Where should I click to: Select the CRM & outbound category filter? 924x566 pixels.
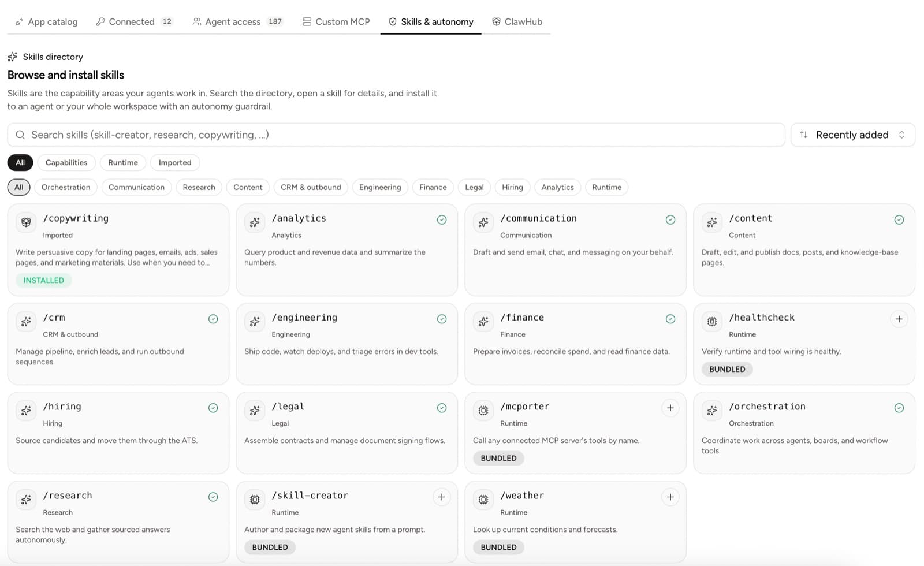(311, 187)
